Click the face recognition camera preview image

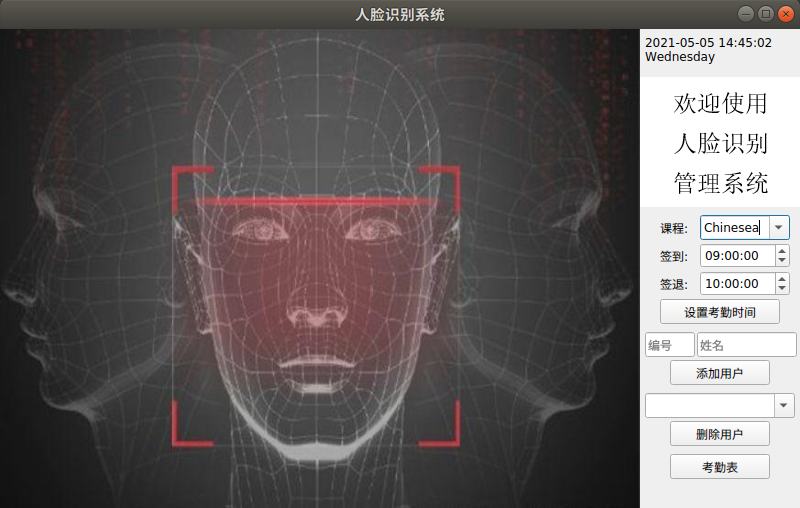pyautogui.click(x=320, y=268)
